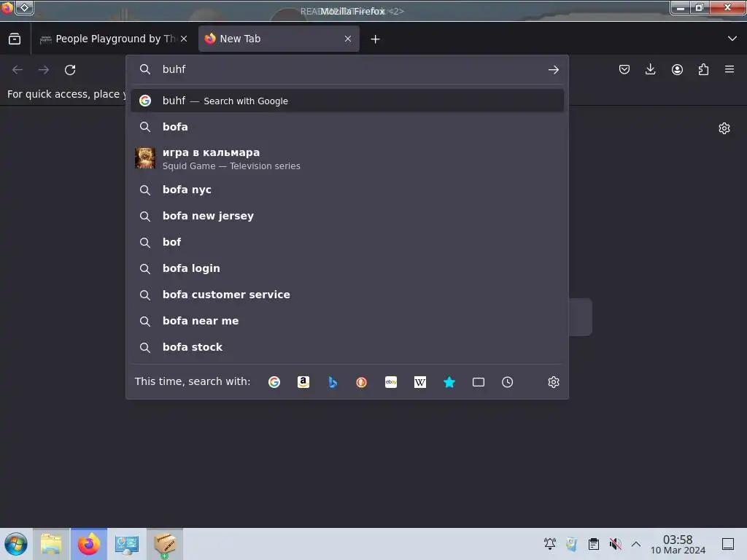This screenshot has height=560, width=747.
Task: Open the system settings taskbar icon
Action: pyautogui.click(x=127, y=544)
